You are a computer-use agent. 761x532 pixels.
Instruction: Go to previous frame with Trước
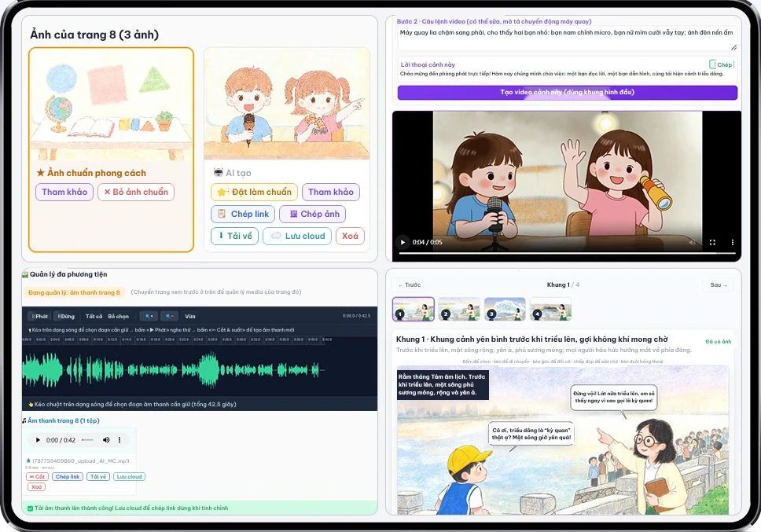tap(410, 285)
